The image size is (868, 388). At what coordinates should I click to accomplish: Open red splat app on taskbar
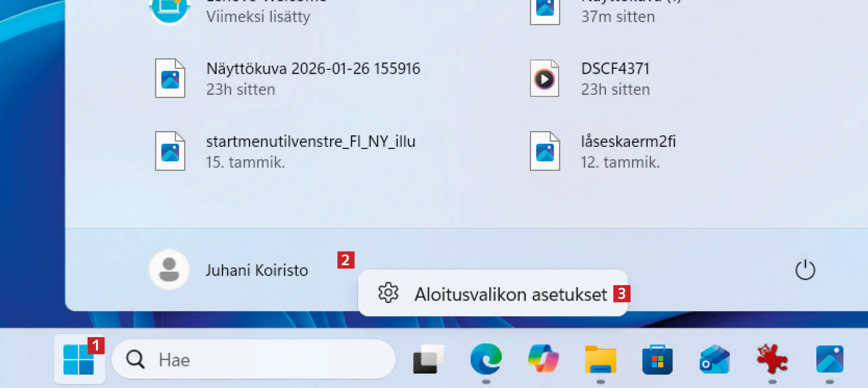[x=772, y=360]
